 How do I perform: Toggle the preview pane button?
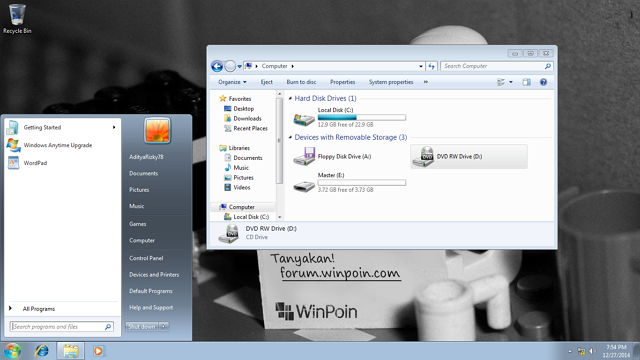coord(527,82)
